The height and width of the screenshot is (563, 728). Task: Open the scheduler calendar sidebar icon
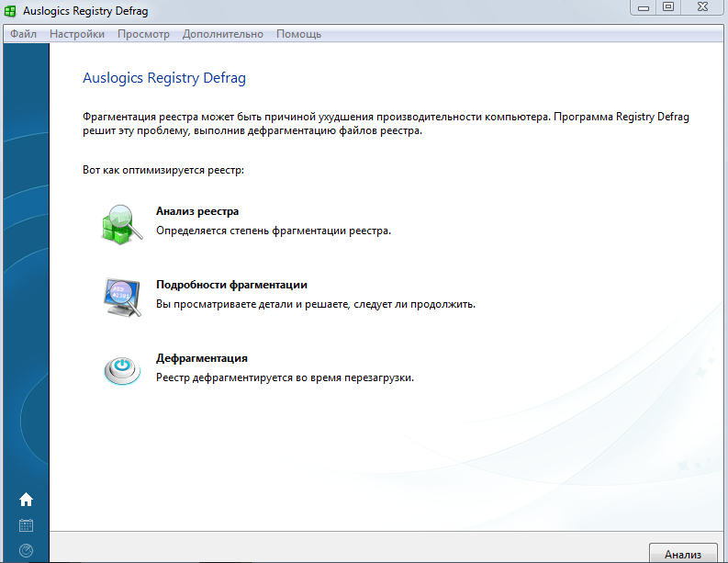pyautogui.click(x=26, y=525)
